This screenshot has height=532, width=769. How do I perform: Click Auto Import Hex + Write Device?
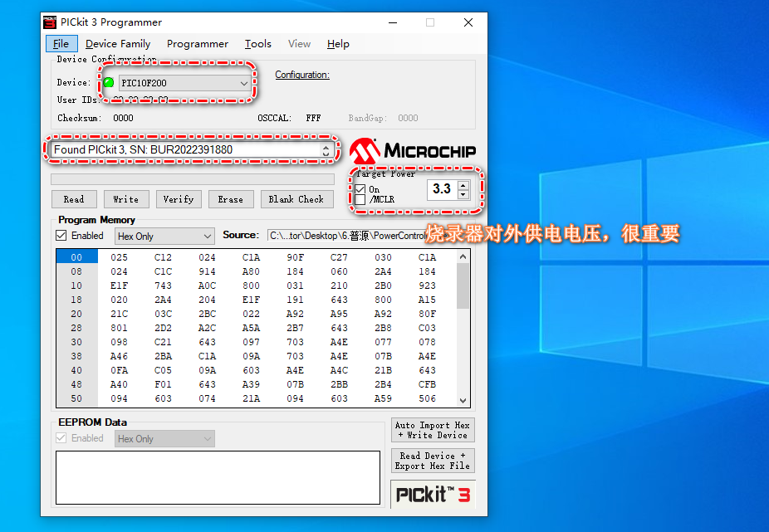(x=433, y=430)
